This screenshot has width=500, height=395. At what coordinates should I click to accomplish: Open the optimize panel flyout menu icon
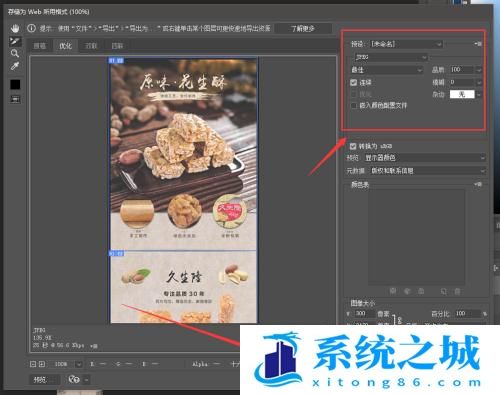(x=478, y=44)
